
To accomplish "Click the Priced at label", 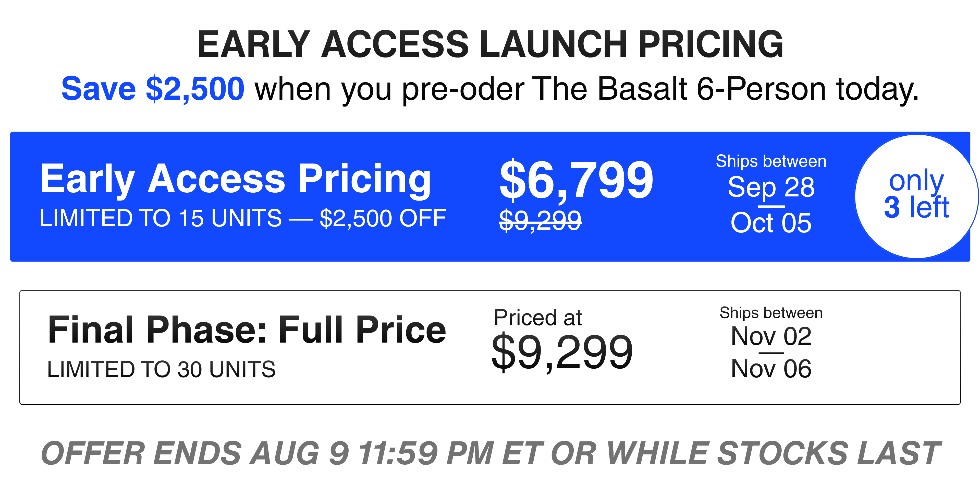I will tap(537, 318).
